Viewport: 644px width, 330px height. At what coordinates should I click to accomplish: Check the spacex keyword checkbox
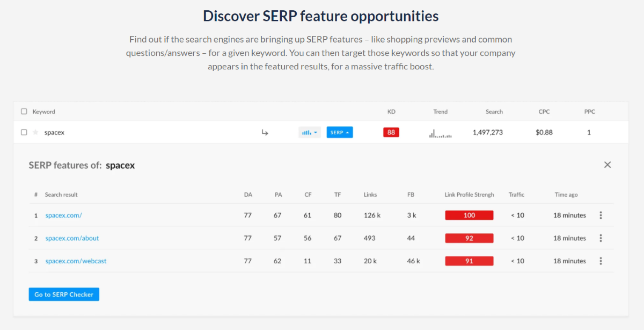(x=24, y=132)
